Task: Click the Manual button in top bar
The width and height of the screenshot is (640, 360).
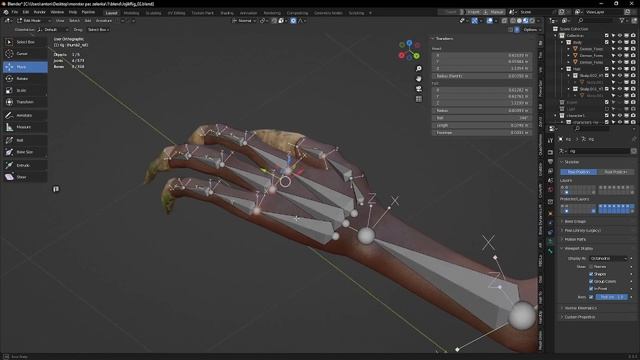Action: click(495, 12)
